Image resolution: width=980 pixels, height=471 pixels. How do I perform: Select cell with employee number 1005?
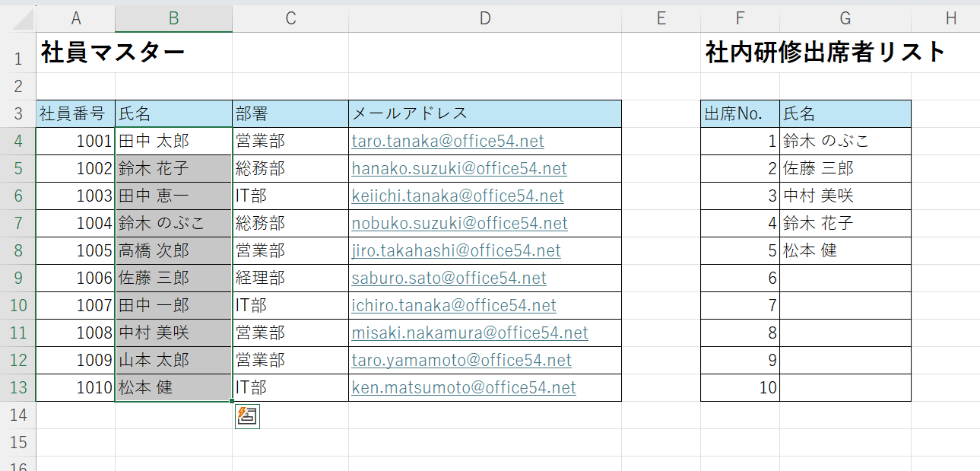pyautogui.click(x=75, y=251)
